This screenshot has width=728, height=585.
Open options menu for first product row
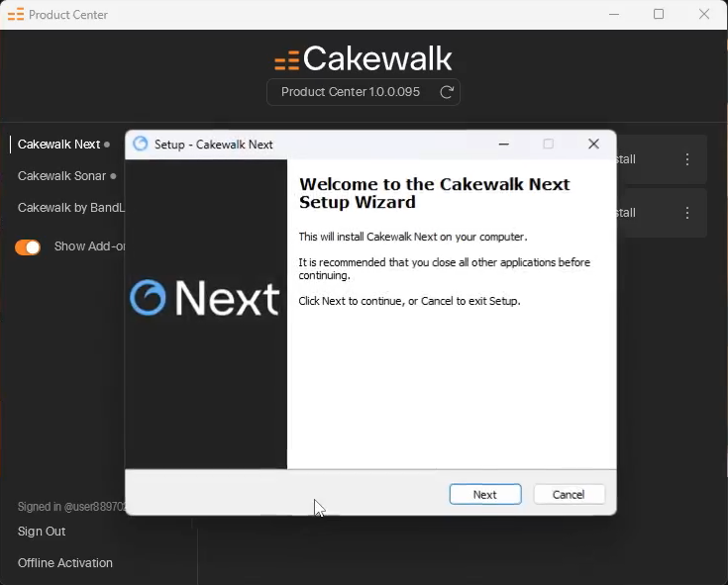687,159
